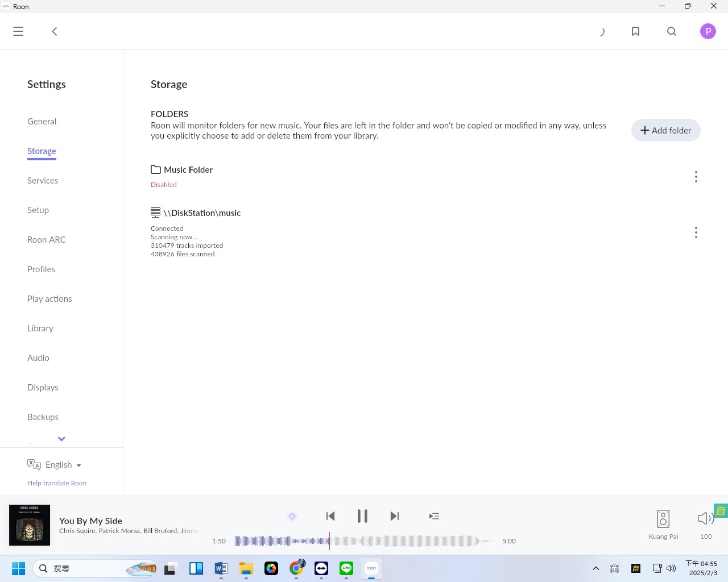Open General settings
728x582 pixels.
(42, 121)
